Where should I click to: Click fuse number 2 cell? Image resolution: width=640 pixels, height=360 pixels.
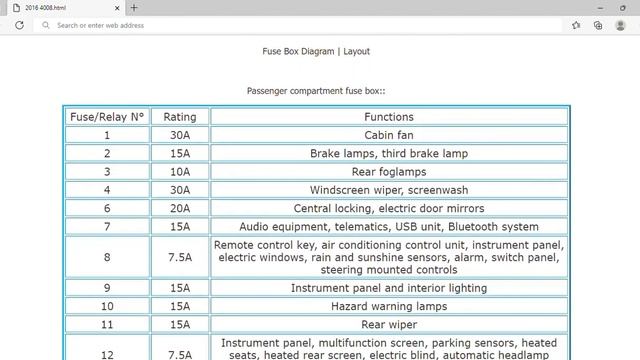pyautogui.click(x=107, y=153)
